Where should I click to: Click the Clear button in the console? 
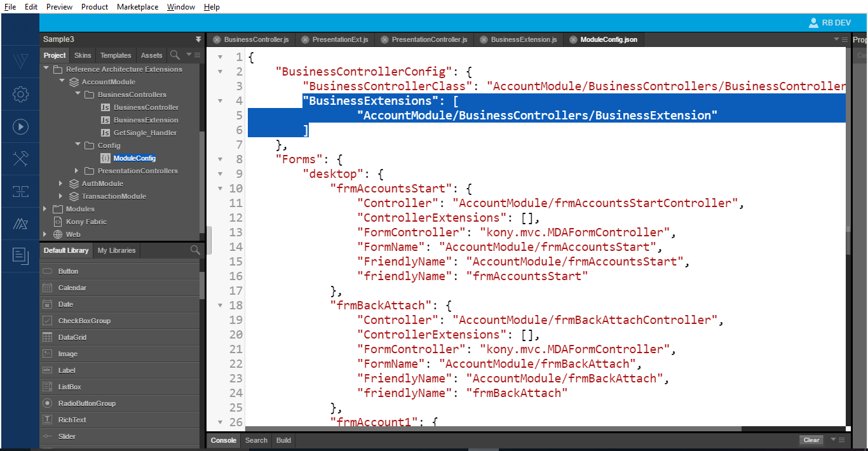[x=811, y=440]
